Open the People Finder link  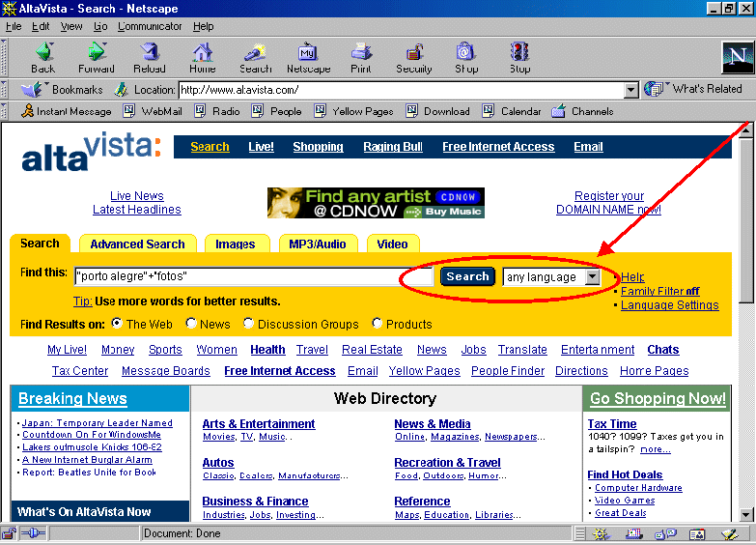508,371
